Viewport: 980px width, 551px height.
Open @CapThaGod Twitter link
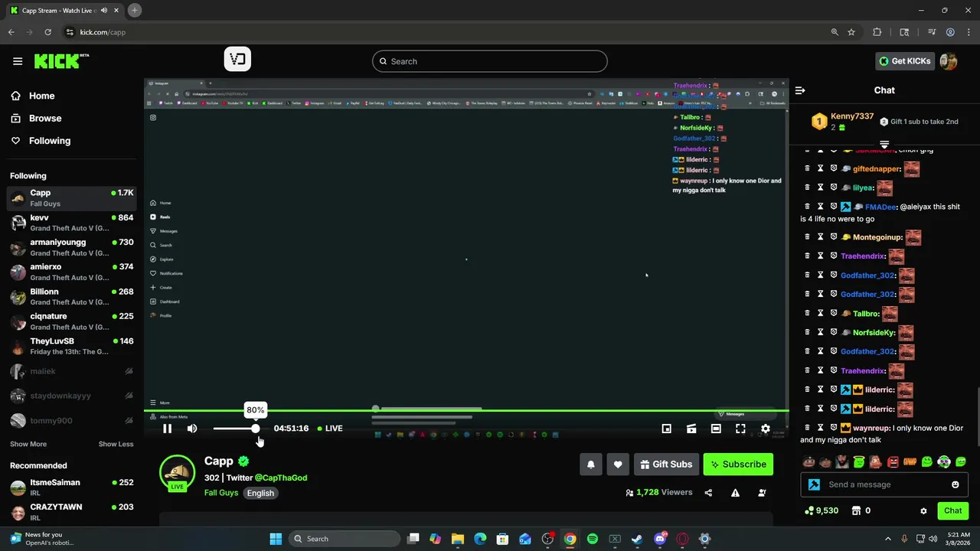(281, 478)
